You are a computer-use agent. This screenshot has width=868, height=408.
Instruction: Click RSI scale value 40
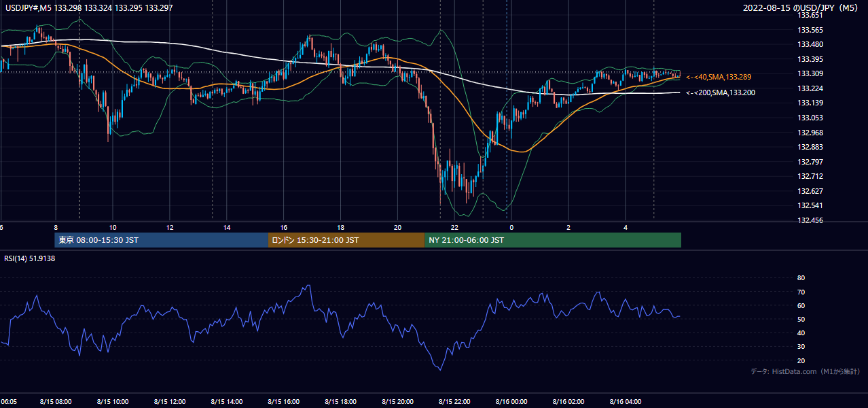(801, 333)
